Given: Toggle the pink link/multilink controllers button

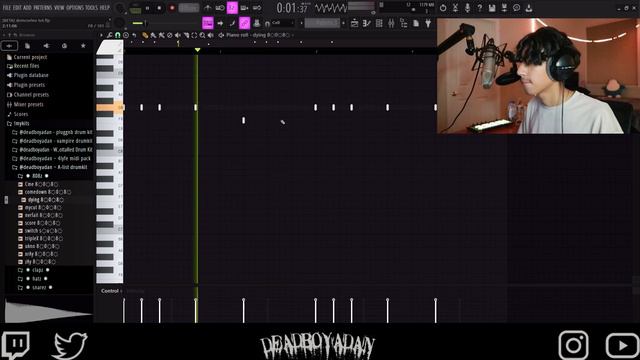Looking at the screenshot, I should pyautogui.click(x=244, y=23).
